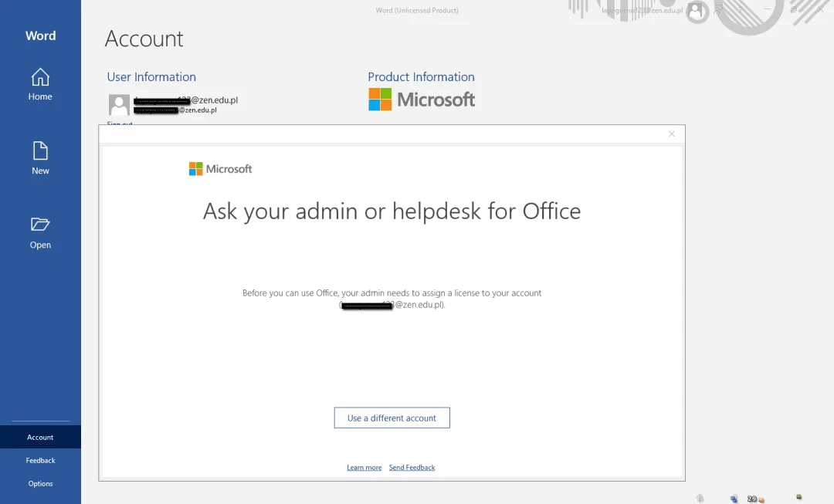Image resolution: width=834 pixels, height=504 pixels.
Task: Open Feedback in the left sidebar
Action: [40, 461]
